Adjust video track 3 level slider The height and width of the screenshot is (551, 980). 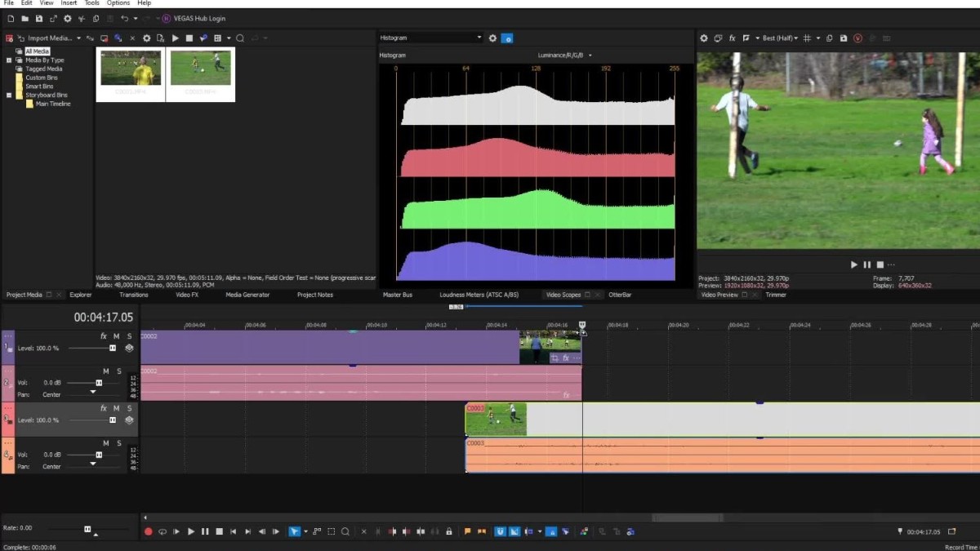[113, 420]
